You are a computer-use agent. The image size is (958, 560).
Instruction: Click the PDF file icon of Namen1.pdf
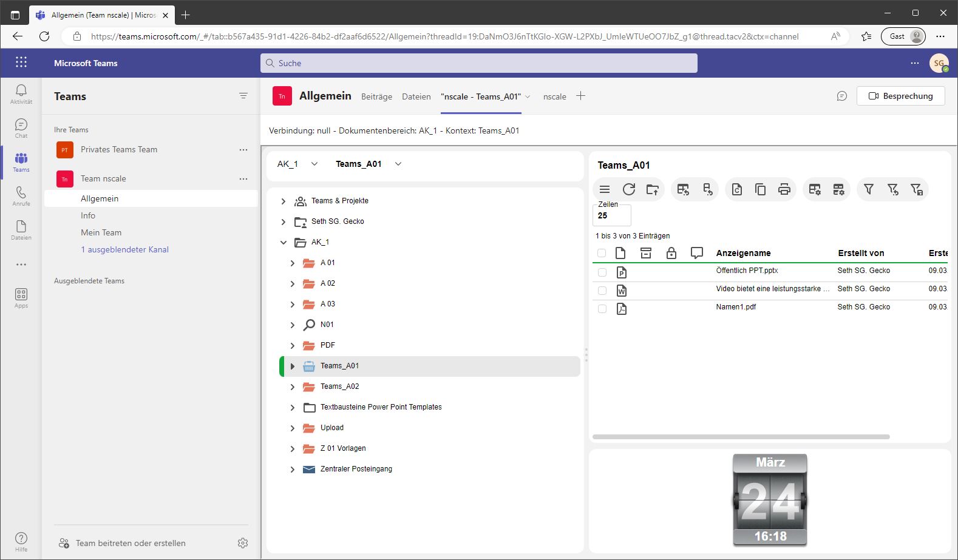622,309
